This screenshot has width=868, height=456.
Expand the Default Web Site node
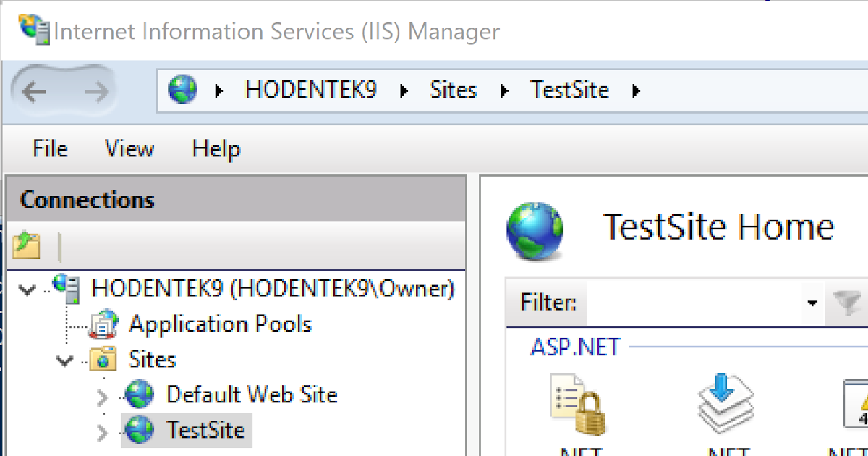pos(101,396)
